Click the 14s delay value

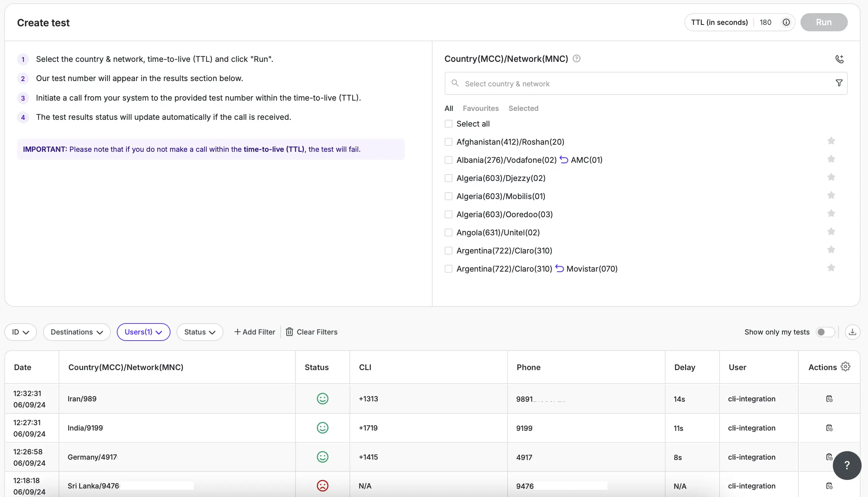(x=679, y=399)
